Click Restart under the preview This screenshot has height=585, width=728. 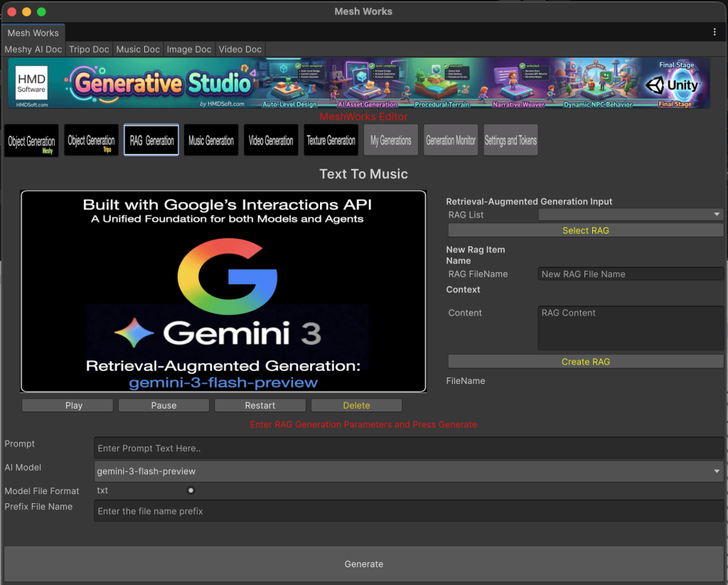(260, 405)
